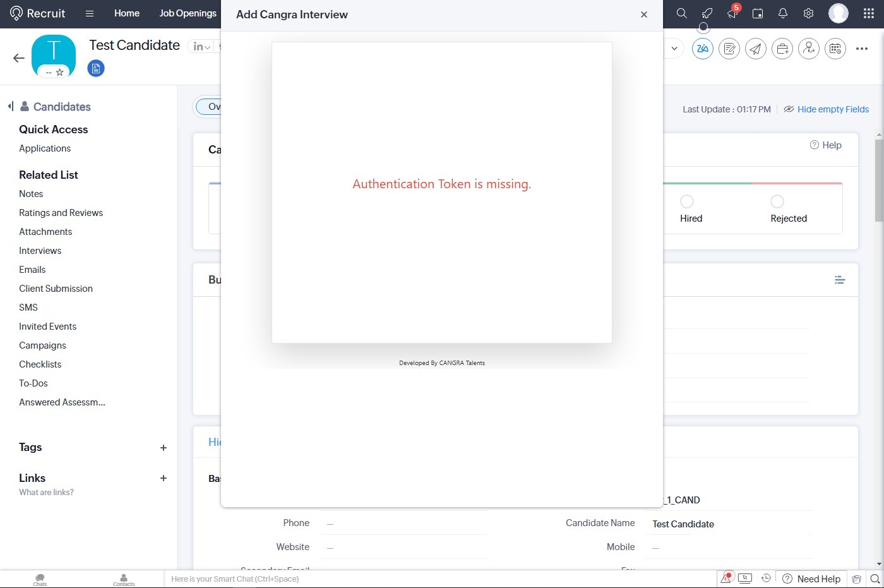Add a new link with plus icon
This screenshot has width=884, height=588.
(164, 478)
